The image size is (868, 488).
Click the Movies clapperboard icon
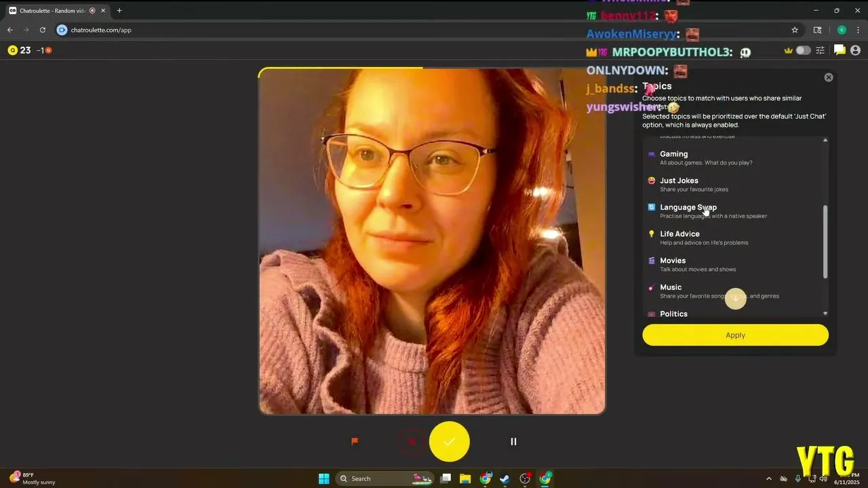tap(652, 260)
